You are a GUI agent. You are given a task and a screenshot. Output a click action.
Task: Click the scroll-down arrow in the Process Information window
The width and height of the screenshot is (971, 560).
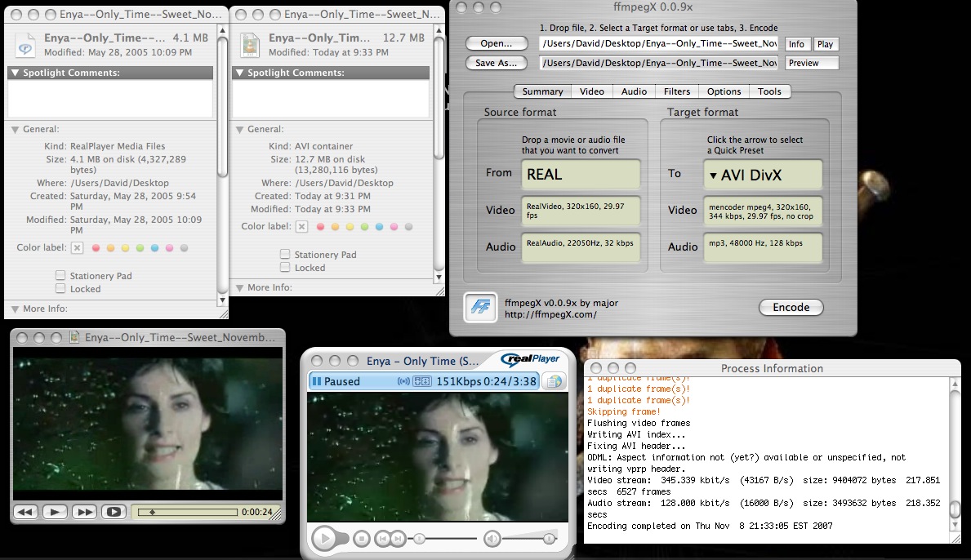click(955, 525)
